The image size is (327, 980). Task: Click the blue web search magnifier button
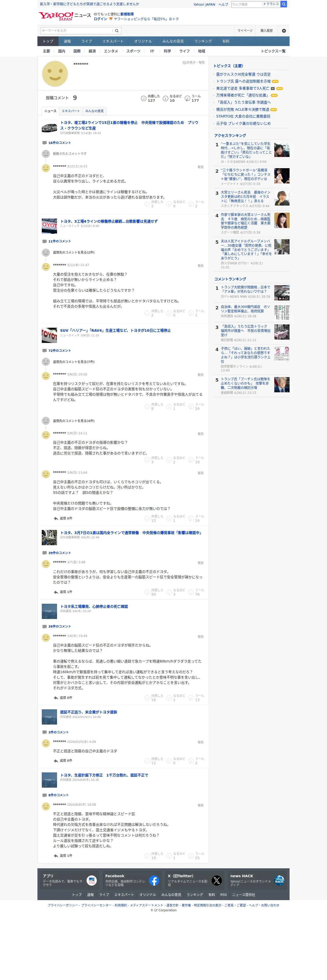click(x=284, y=4)
